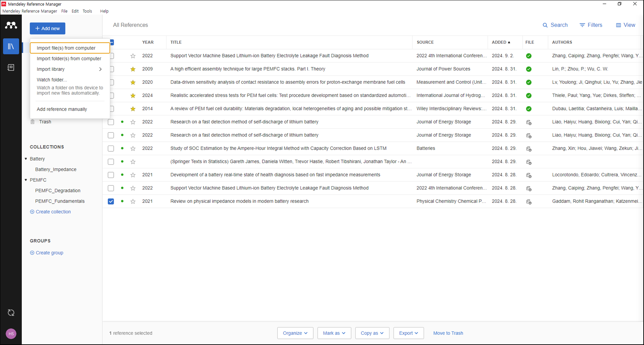Open the Library sidebar icon
The image size is (644, 345).
[11, 46]
